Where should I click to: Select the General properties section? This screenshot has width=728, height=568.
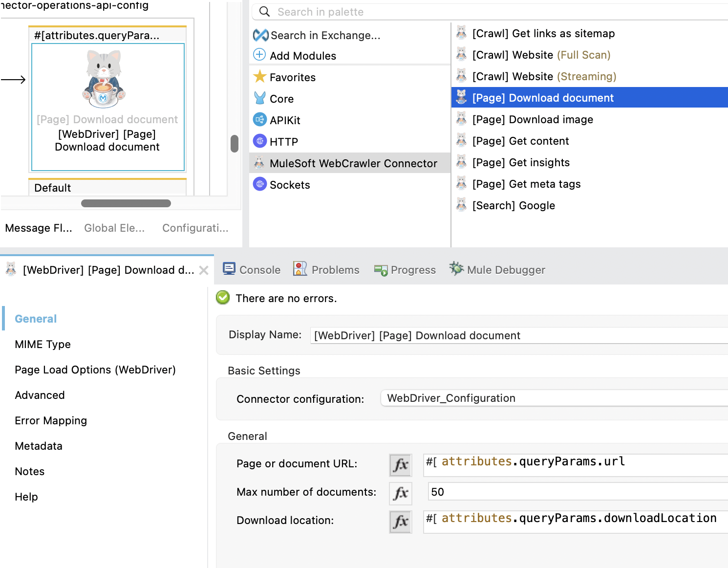[x=36, y=319]
